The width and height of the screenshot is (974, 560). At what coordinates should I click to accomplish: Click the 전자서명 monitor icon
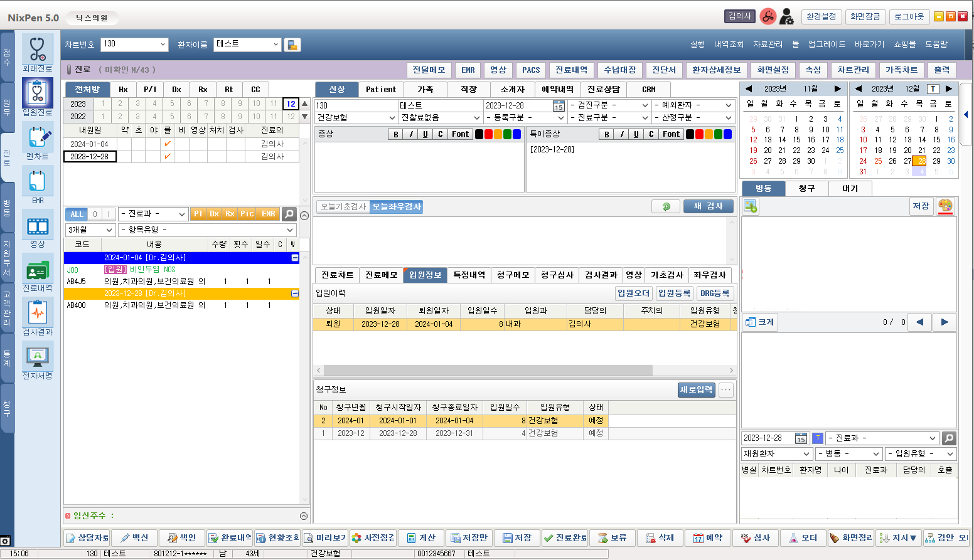pyautogui.click(x=37, y=356)
